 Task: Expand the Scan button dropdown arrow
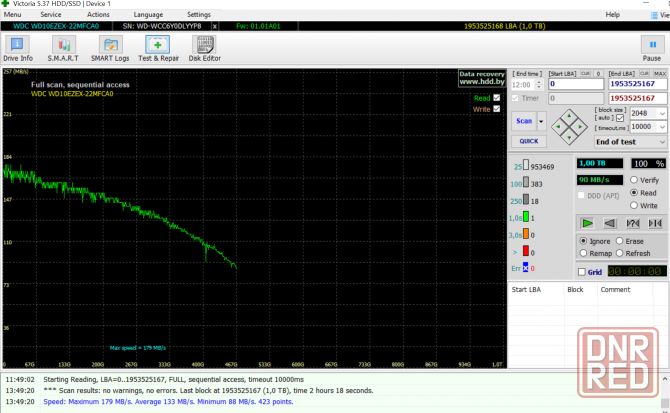tap(541, 121)
